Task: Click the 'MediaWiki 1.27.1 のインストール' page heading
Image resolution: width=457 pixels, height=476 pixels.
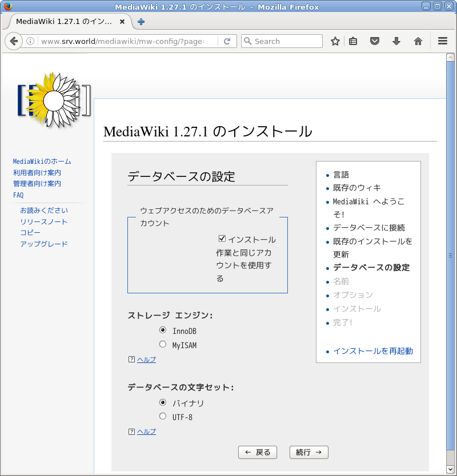Action: 208,132
